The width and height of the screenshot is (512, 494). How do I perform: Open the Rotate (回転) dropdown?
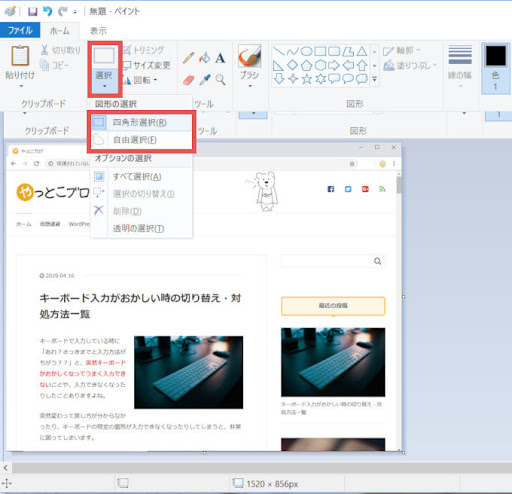coord(140,80)
